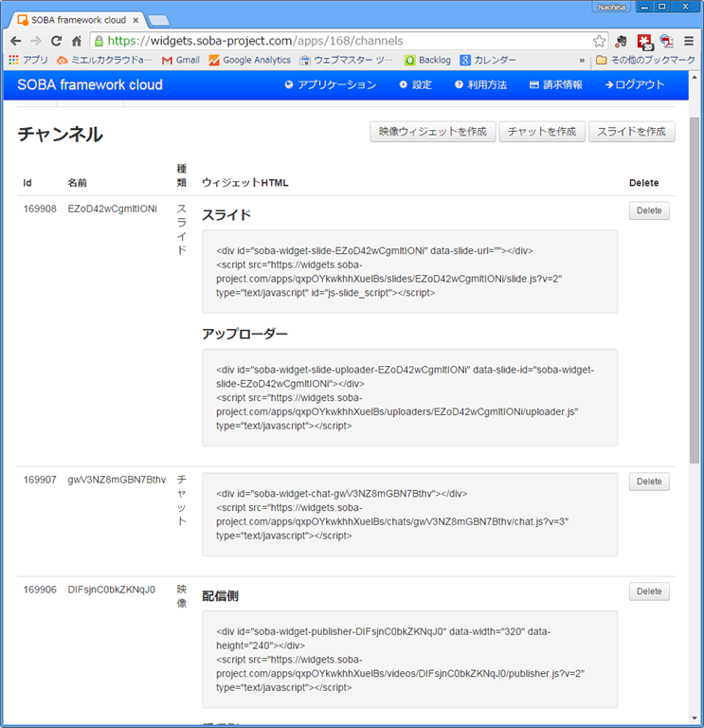704x728 pixels.
Task: Click the 配信側 publisher HTML code box
Action: (x=409, y=660)
